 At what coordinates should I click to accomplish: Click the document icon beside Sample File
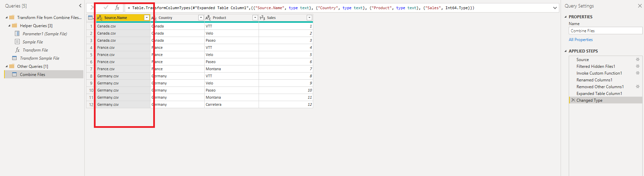(x=17, y=42)
